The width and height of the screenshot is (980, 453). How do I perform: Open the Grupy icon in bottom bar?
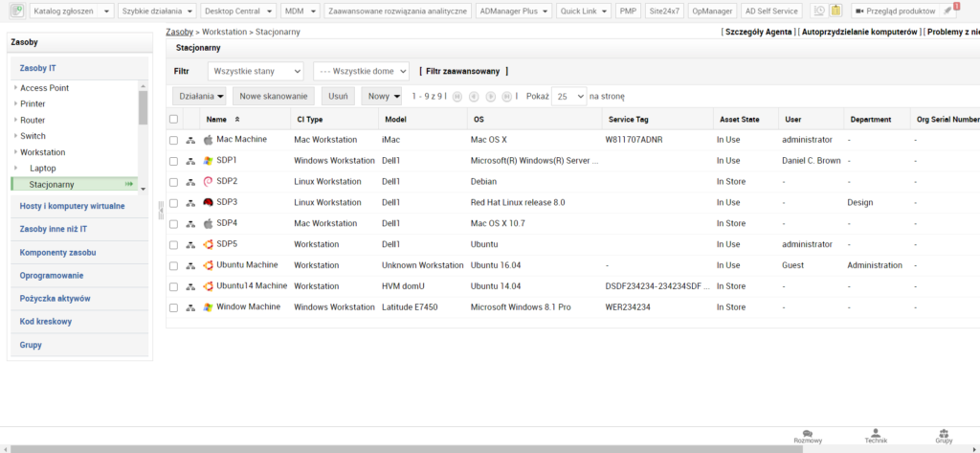(x=944, y=434)
